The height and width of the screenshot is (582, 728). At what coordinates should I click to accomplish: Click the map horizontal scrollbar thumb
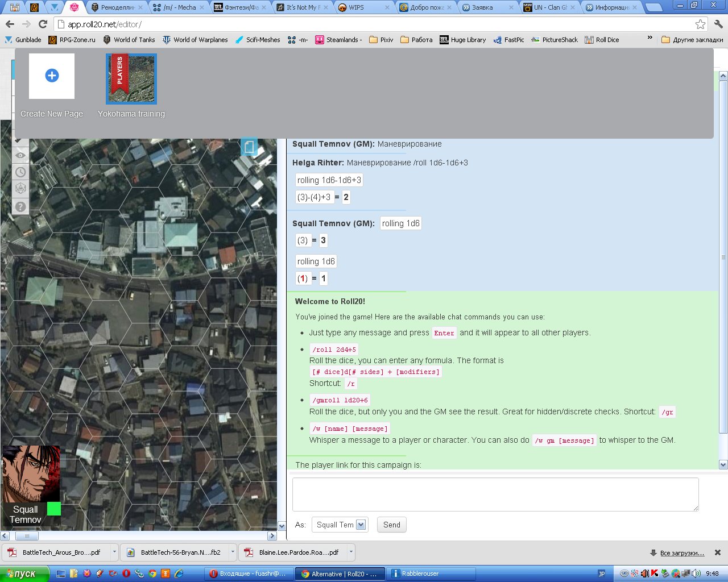point(26,536)
